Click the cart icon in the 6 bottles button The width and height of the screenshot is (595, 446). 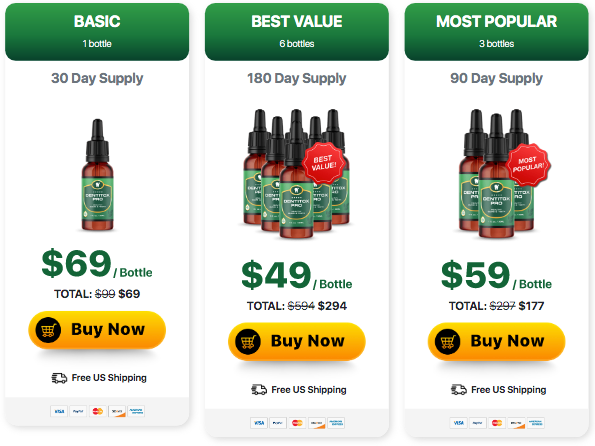248,342
